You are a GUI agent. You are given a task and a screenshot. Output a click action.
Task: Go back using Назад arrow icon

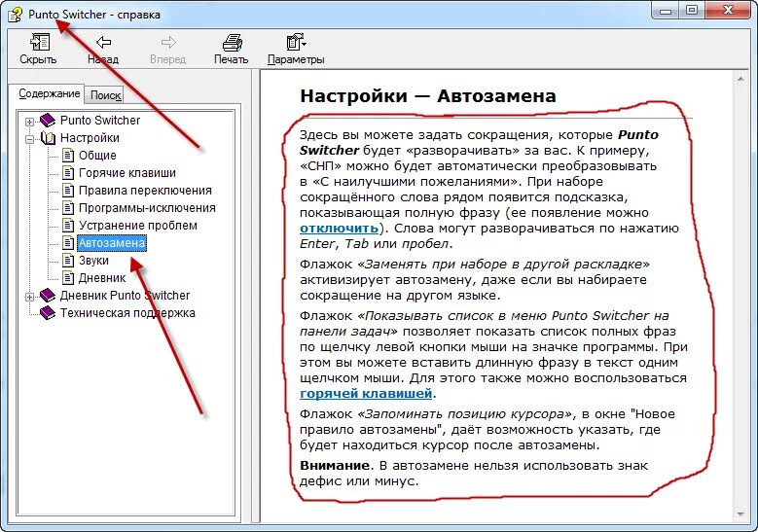pos(103,43)
